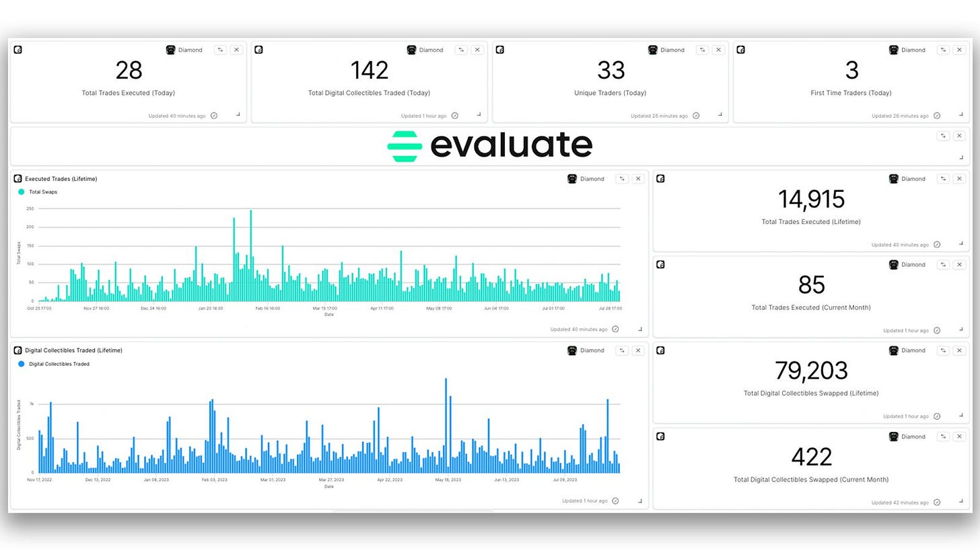Click update status check icon on First Time Traders card

pyautogui.click(x=937, y=116)
